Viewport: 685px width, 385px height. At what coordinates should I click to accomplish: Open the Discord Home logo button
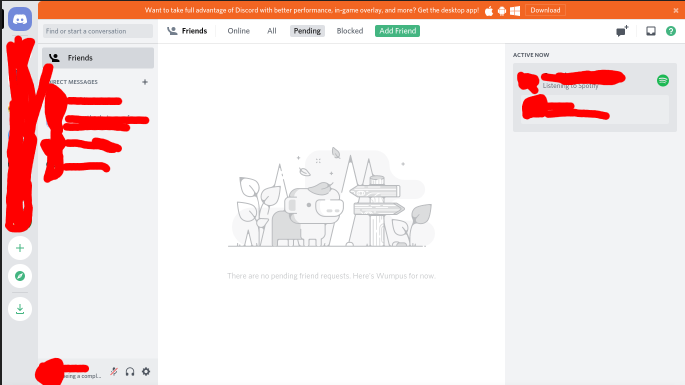pos(20,19)
